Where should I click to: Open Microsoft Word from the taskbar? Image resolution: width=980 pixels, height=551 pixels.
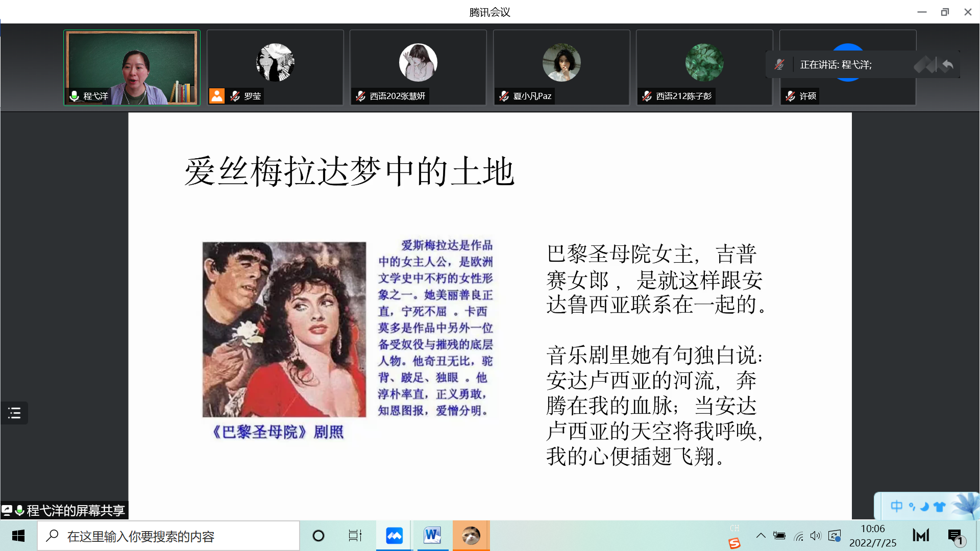(432, 536)
